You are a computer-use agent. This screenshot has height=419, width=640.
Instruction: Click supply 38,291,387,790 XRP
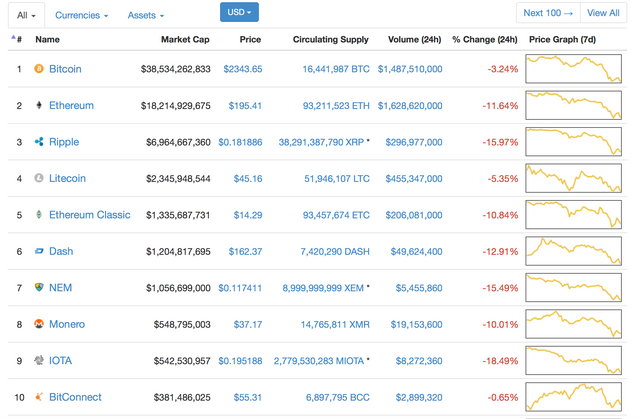pyautogui.click(x=321, y=142)
